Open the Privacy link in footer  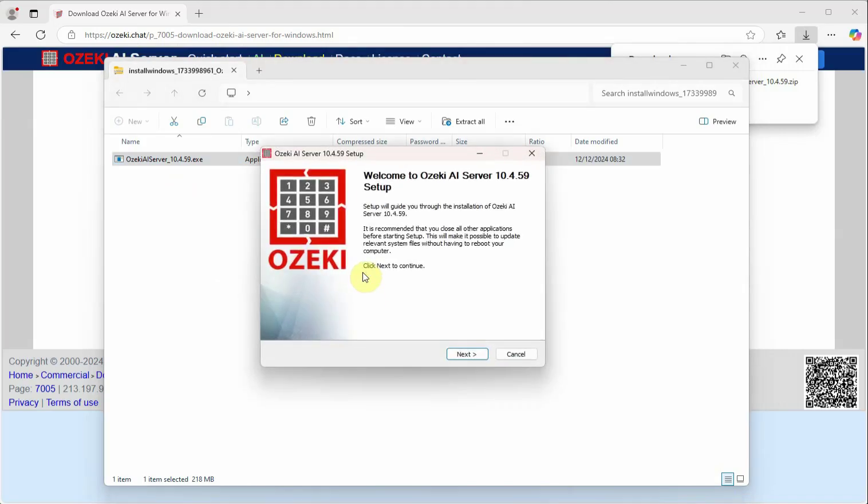23,403
